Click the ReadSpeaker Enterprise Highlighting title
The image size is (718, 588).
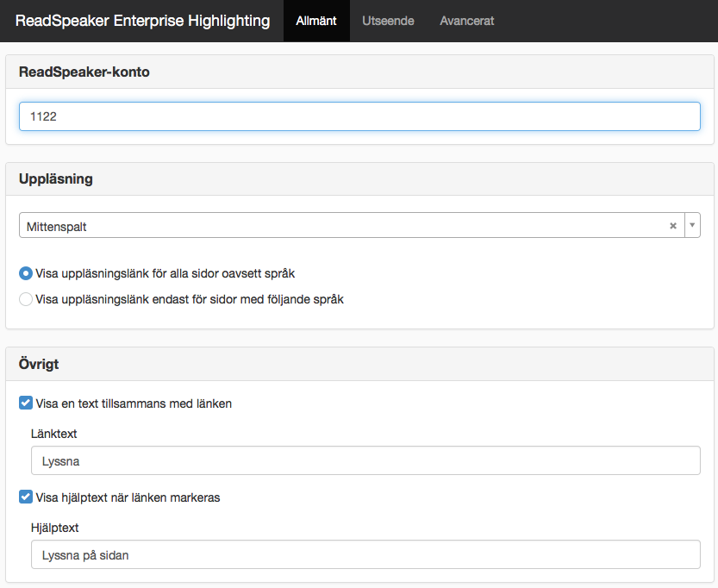tap(142, 21)
